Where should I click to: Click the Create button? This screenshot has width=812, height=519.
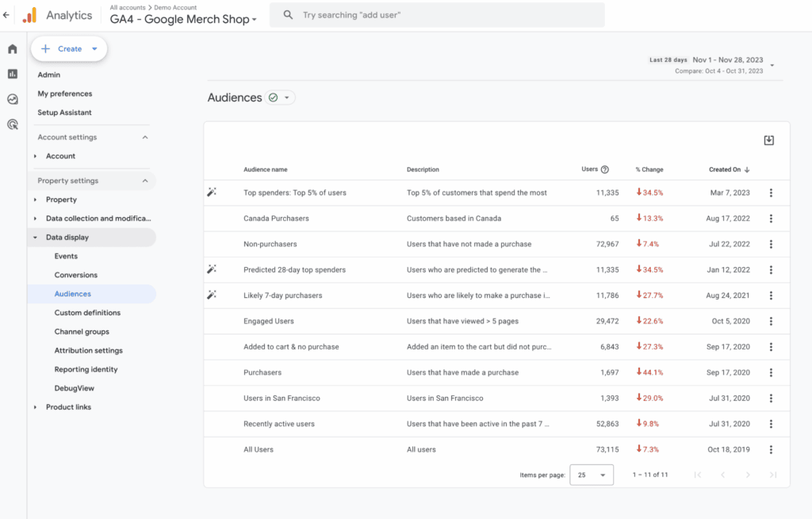[69, 49]
